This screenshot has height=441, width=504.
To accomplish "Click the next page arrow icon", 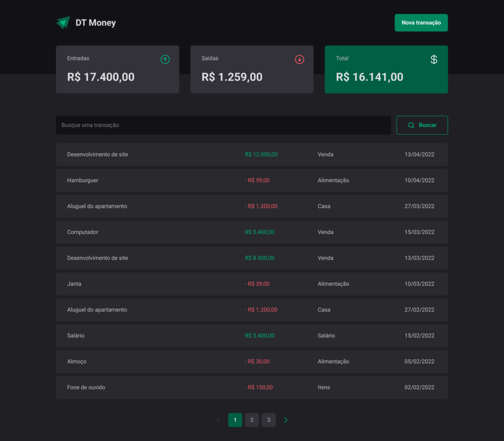I will click(x=285, y=420).
